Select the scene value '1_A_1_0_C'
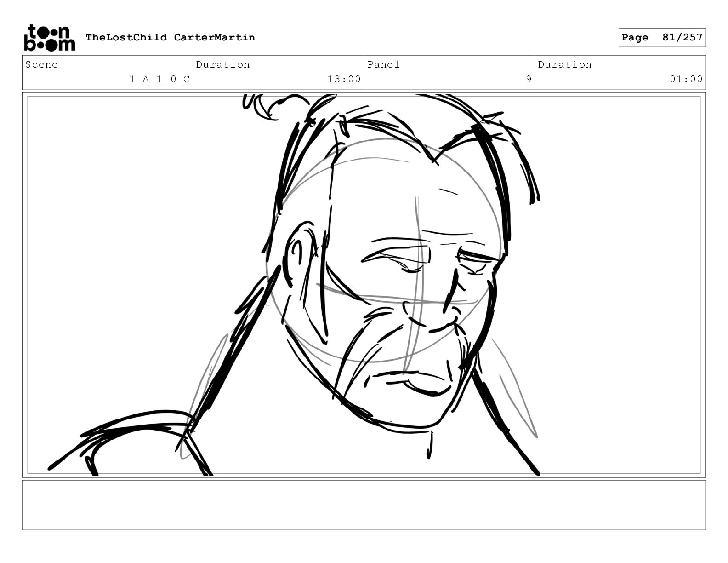Image resolution: width=728 pixels, height=563 pixels. point(159,80)
